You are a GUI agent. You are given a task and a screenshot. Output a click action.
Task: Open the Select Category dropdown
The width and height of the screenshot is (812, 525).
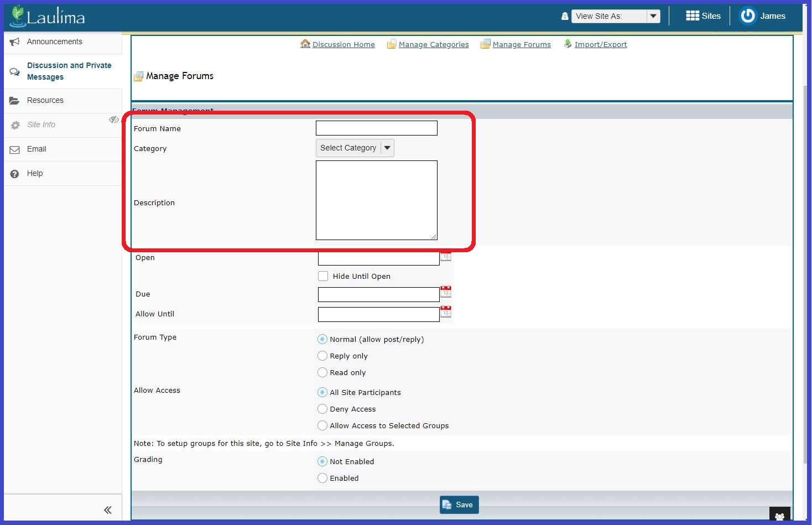[x=355, y=148]
